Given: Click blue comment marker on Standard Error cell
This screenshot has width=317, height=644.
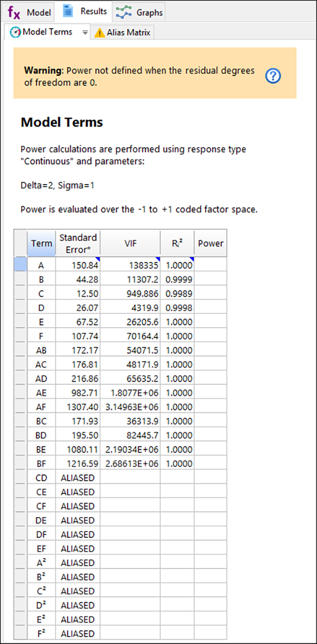Looking at the screenshot, I should (x=97, y=259).
